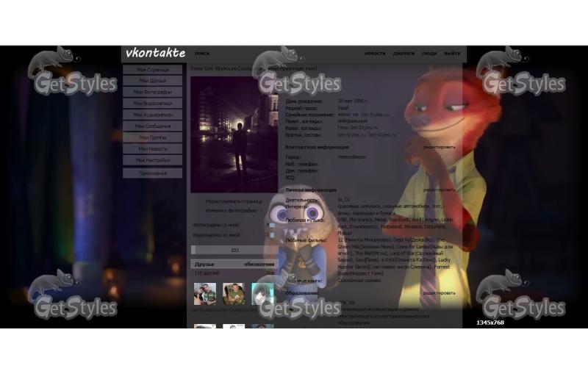Open second friend thumbnail in camouflage
The width and height of the screenshot is (588, 374).
pos(234,294)
